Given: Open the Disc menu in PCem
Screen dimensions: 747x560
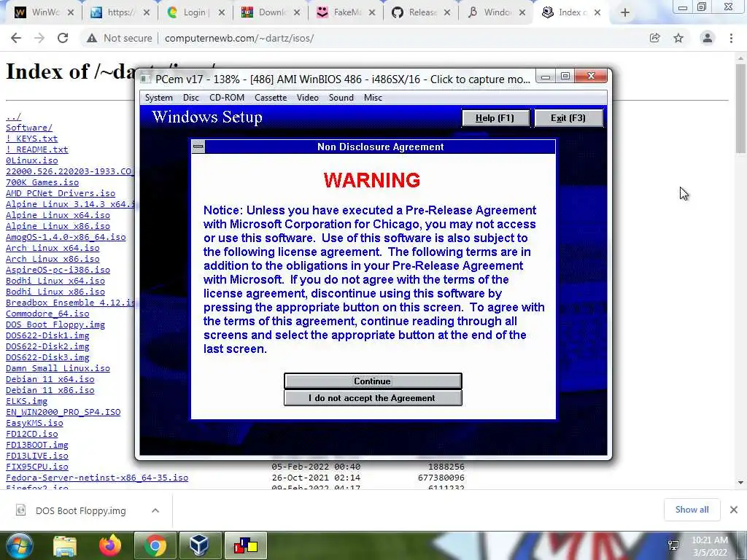Looking at the screenshot, I should (191, 98).
